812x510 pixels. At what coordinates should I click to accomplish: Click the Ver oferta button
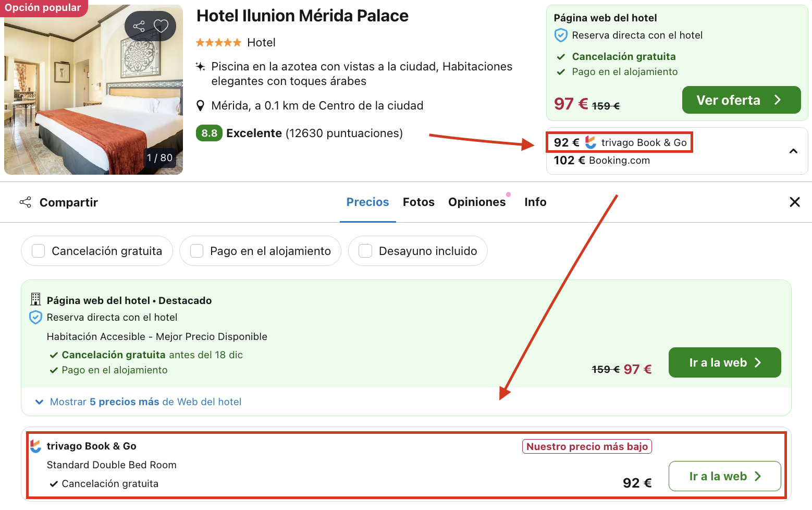[x=741, y=100]
